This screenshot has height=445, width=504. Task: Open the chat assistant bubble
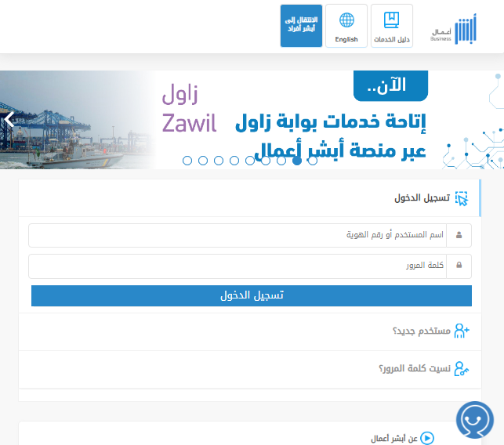[475, 420]
